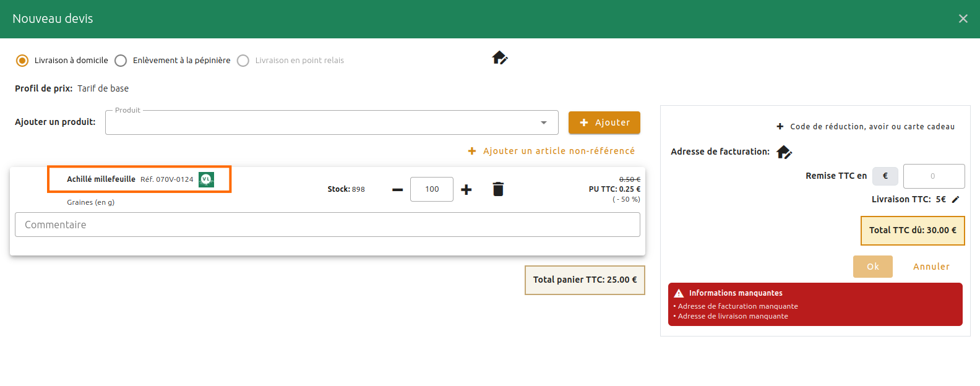Click the billing address edit house icon

[784, 152]
